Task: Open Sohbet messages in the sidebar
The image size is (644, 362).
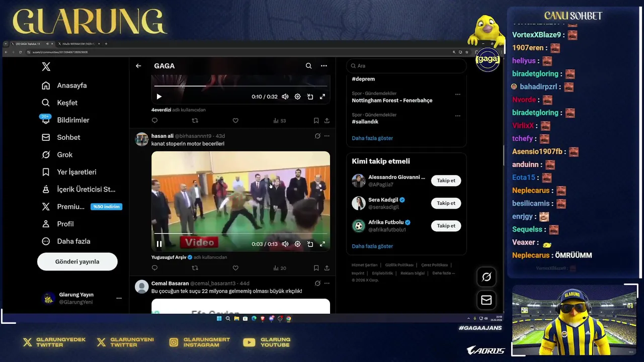Action: pos(60,137)
